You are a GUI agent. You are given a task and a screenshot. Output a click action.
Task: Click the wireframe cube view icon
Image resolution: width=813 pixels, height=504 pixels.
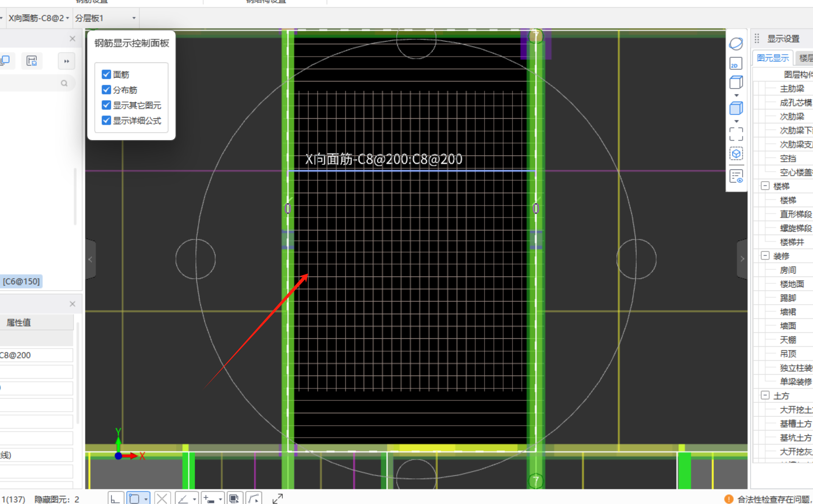736,82
